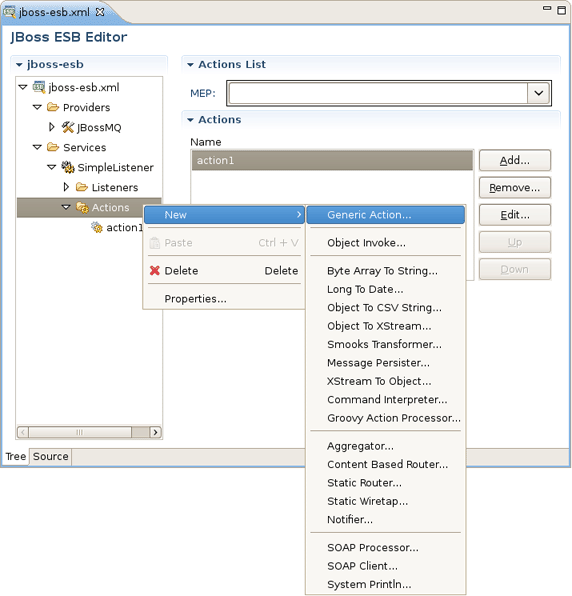The image size is (572, 596).
Task: Select Long To Date... entry
Action: [x=385, y=289]
